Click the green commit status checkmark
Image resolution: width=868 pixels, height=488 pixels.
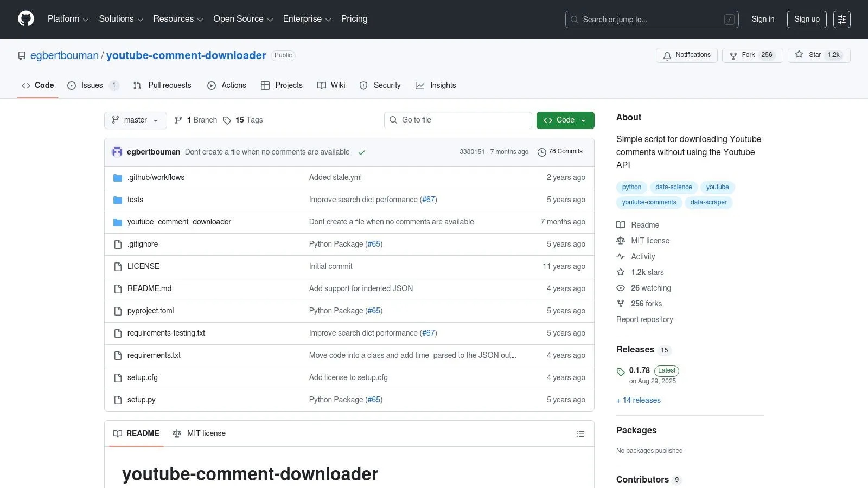(362, 152)
